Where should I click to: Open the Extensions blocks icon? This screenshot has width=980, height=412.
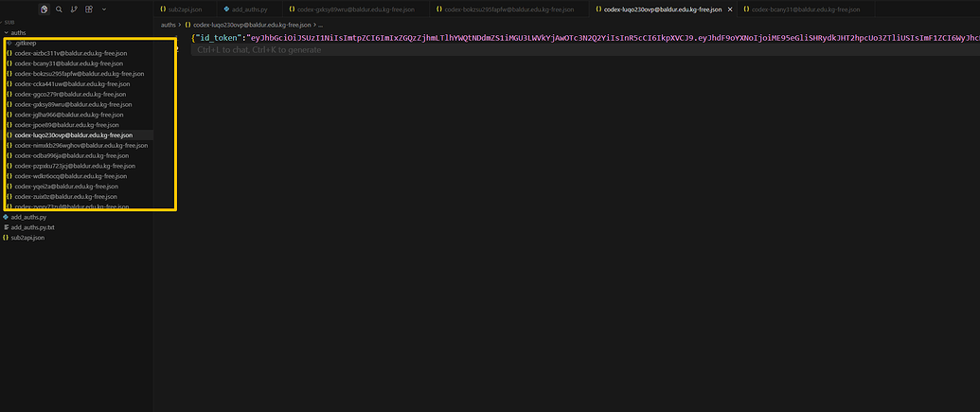[89, 9]
